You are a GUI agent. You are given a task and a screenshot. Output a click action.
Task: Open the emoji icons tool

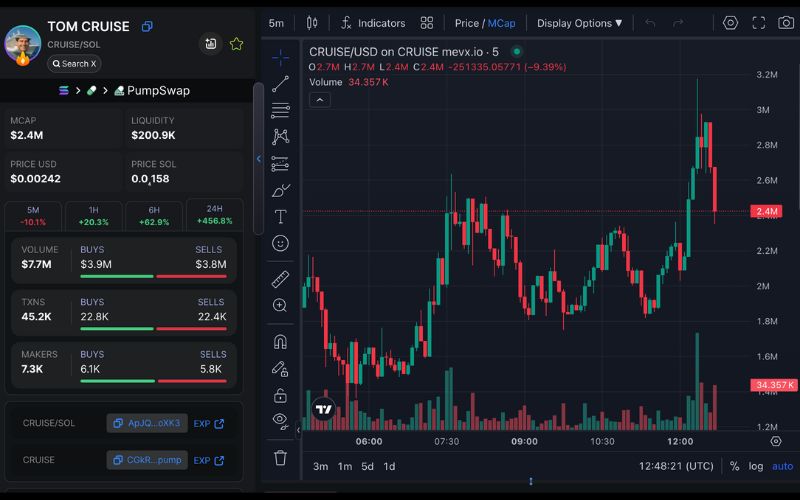(280, 243)
